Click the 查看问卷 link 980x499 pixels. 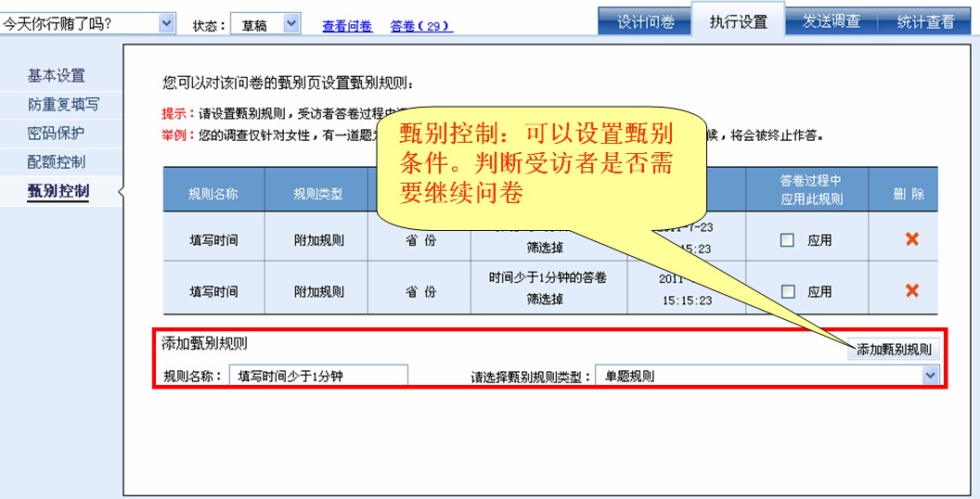347,26
